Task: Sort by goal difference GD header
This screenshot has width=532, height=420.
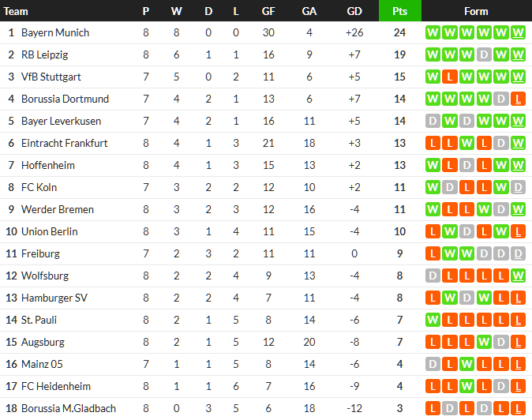Action: coord(354,11)
